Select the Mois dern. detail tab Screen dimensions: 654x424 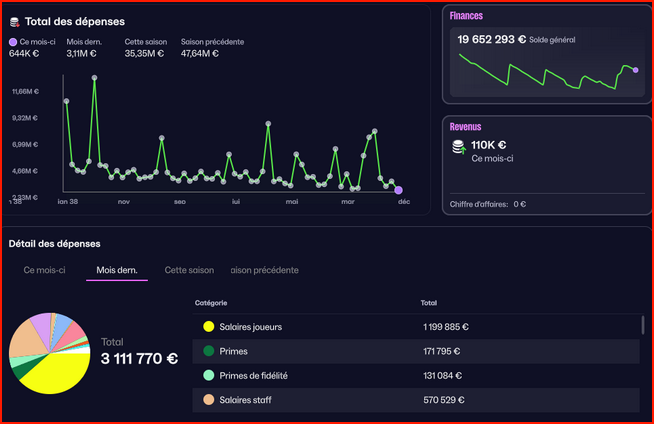(x=116, y=270)
